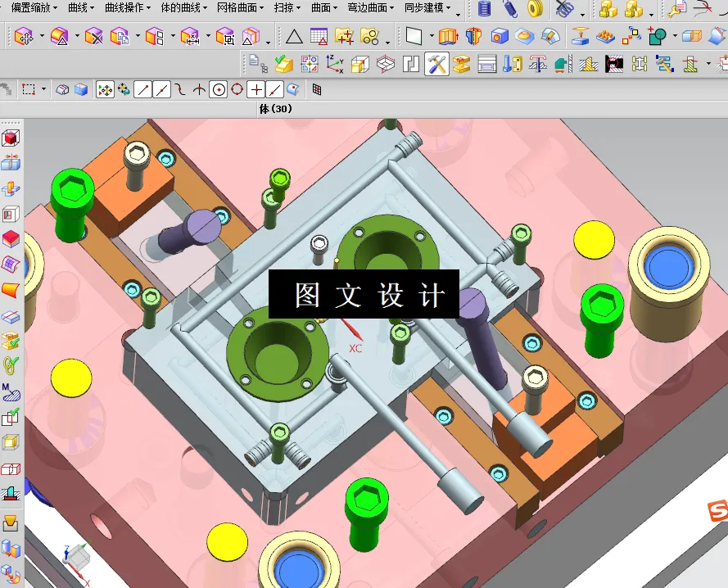Select the rectangle selection tool
This screenshot has width=728, height=588.
point(29,90)
